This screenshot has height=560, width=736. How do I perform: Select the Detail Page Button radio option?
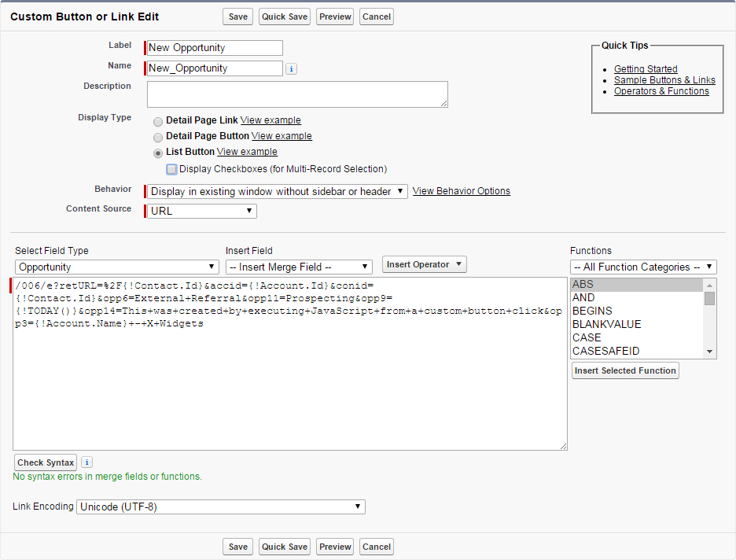coord(158,137)
